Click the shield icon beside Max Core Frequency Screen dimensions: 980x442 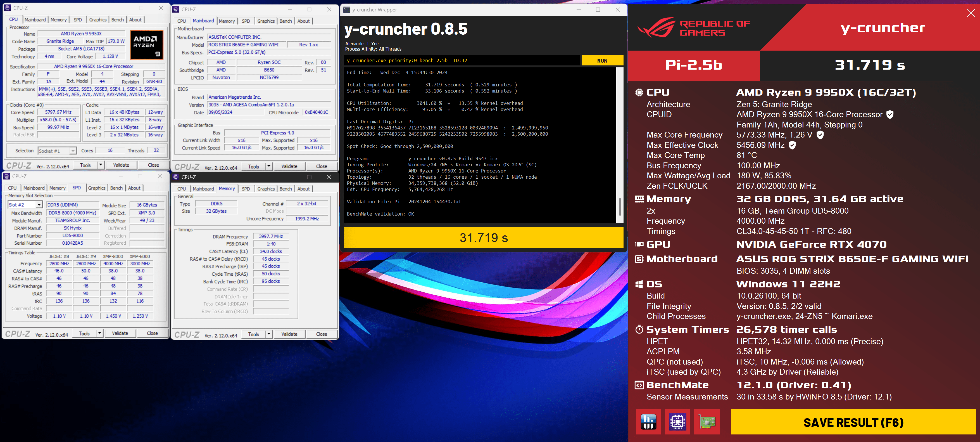(820, 135)
